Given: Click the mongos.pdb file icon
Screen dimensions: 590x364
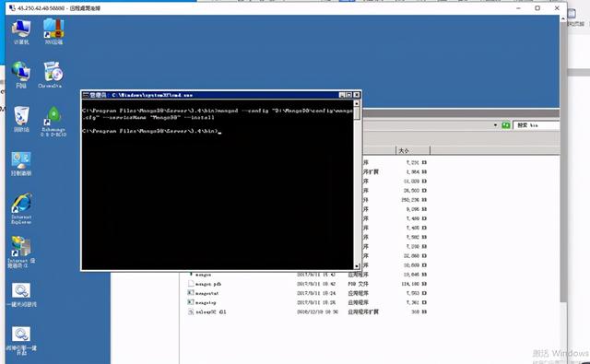Looking at the screenshot, I should tap(191, 284).
